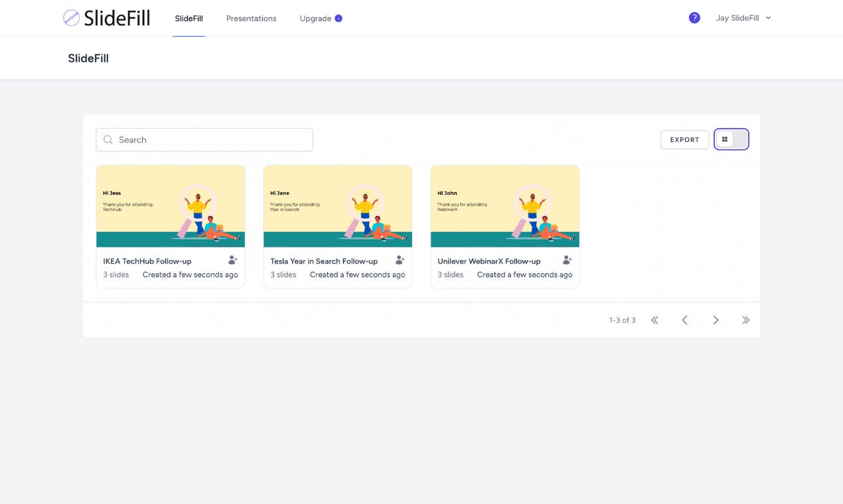Open Unilever WebinarX Follow-up thumbnail
The image size is (843, 504).
pos(505,206)
